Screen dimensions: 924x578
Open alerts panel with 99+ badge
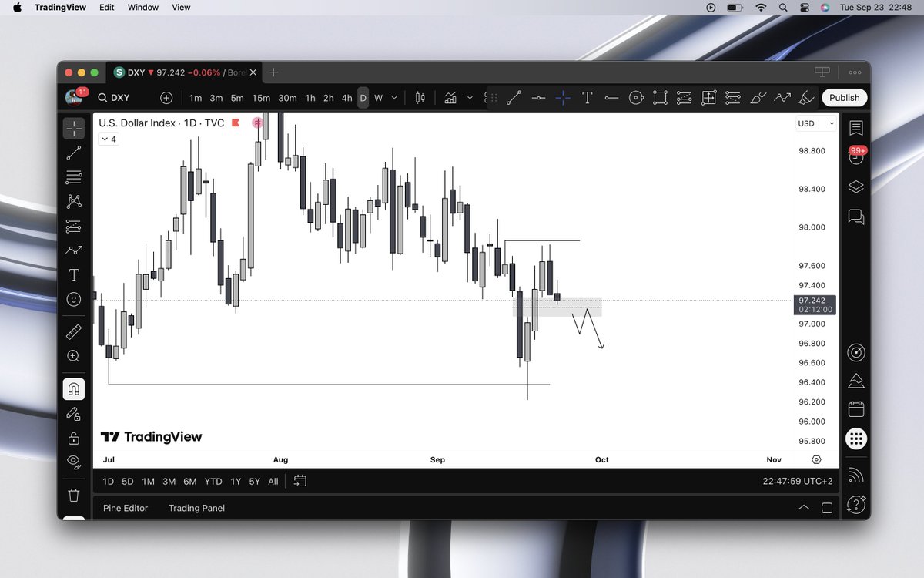856,156
